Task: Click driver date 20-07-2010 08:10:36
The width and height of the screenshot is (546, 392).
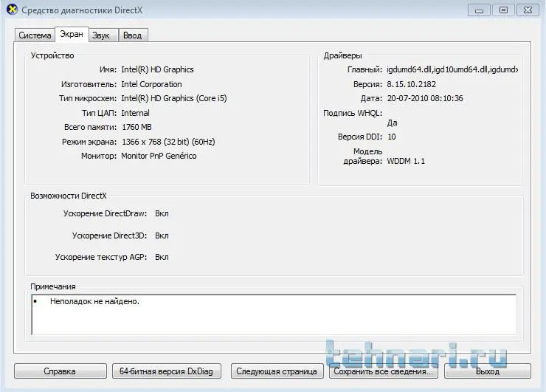Action: [x=425, y=99]
